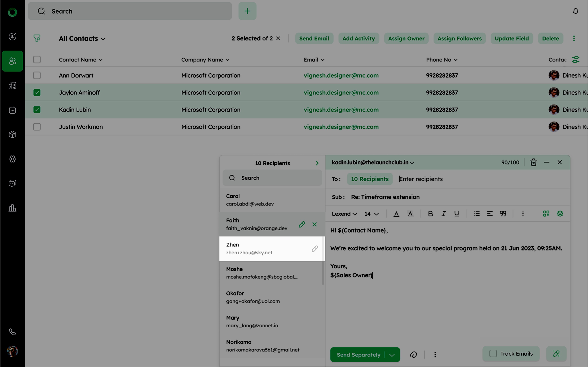The width and height of the screenshot is (588, 367).
Task: Enable the Track Emails checkbox
Action: 493,353
